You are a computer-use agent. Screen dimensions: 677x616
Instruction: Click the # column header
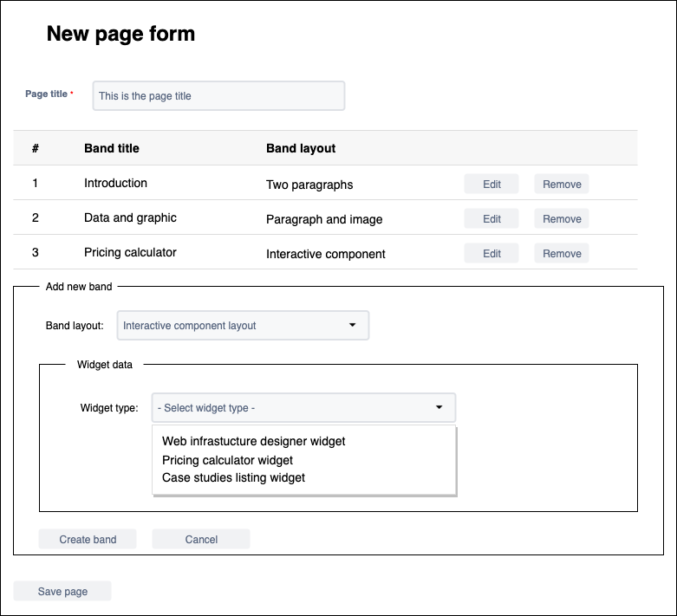click(x=36, y=148)
